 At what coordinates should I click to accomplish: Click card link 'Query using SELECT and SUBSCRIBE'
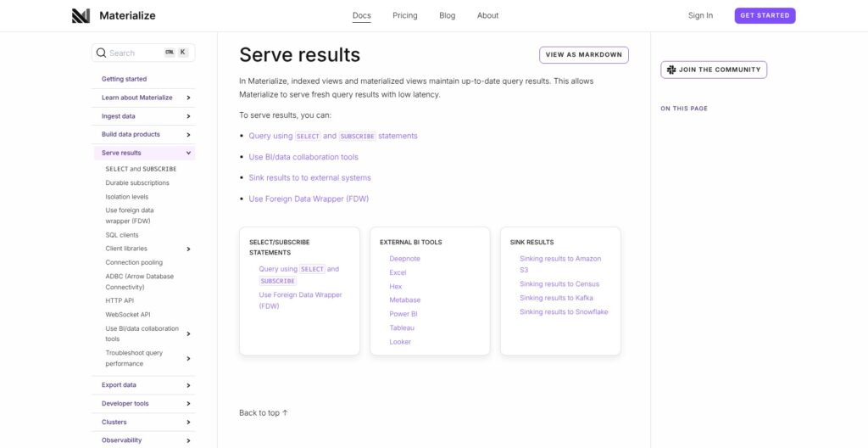click(x=299, y=275)
